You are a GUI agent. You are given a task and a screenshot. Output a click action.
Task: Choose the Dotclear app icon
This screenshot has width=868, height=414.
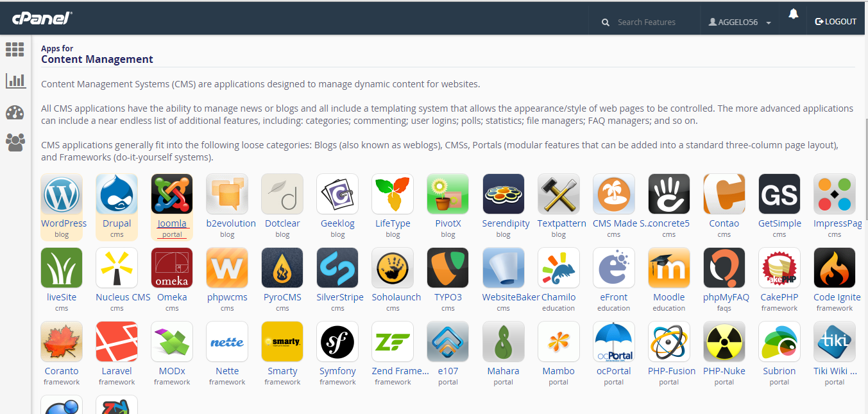click(x=282, y=194)
